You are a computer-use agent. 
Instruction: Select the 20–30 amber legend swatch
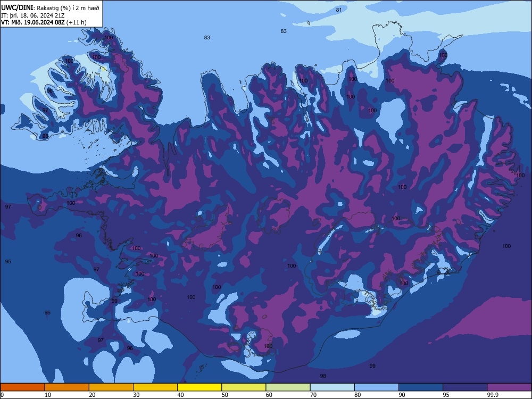click(x=111, y=387)
